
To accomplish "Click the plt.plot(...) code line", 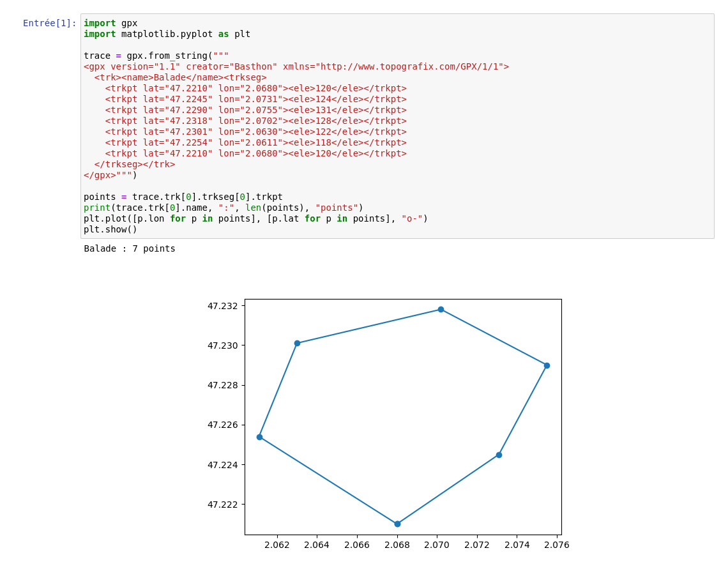I will [256, 218].
